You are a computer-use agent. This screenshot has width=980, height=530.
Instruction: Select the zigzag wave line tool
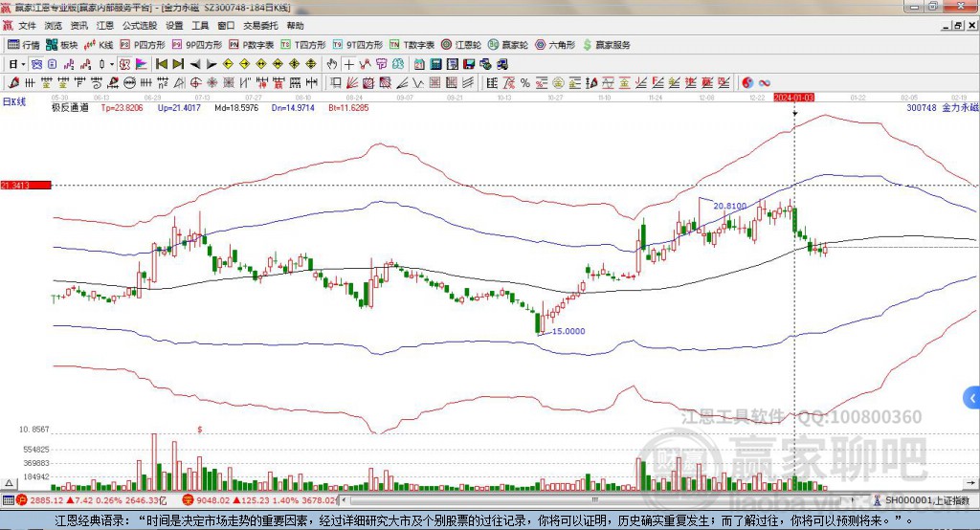(417, 82)
